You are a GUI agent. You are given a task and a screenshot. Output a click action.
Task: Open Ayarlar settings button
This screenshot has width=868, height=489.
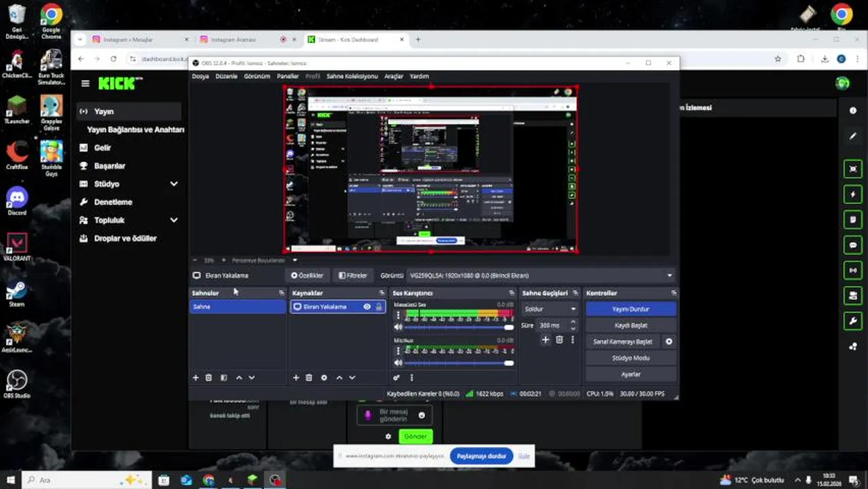(x=631, y=374)
